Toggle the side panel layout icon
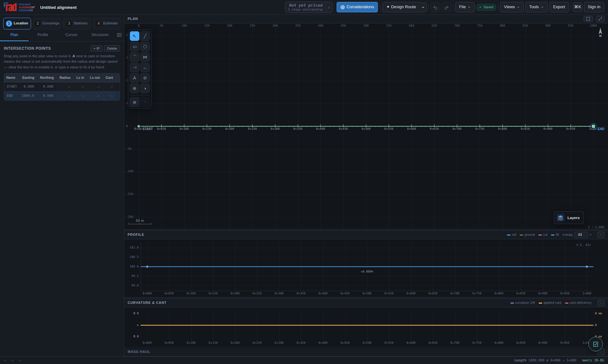 [x=119, y=35]
